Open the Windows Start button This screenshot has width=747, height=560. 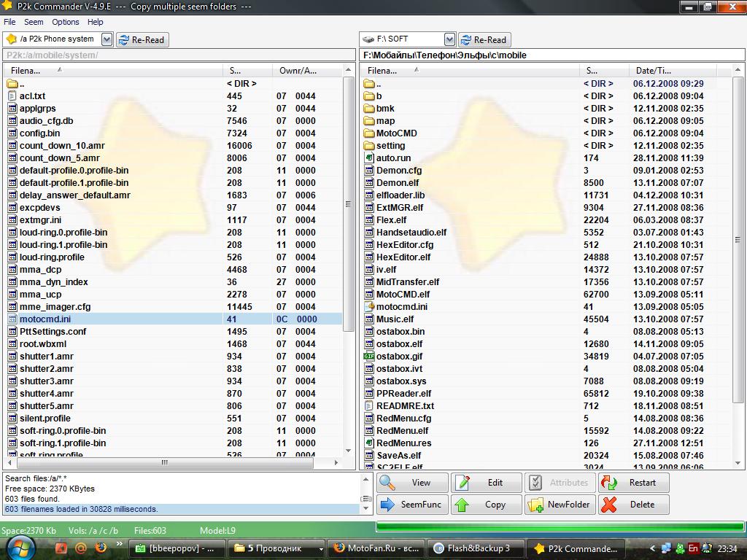20,548
